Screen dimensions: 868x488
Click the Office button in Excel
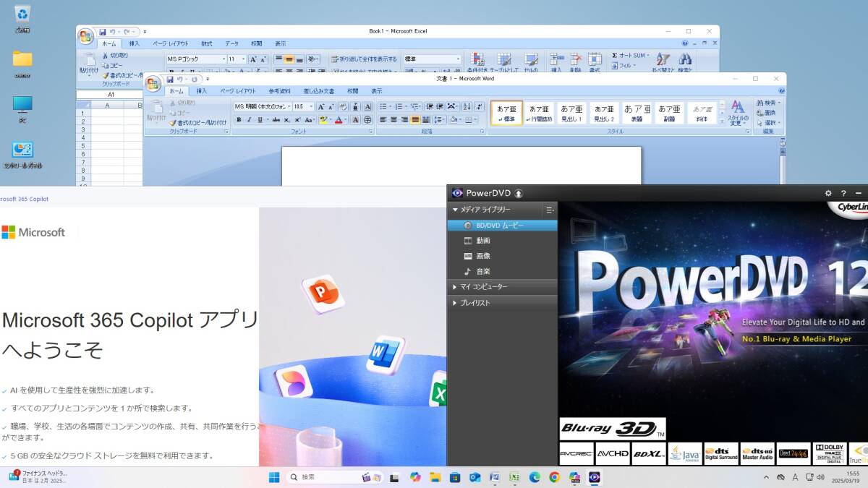tap(85, 36)
